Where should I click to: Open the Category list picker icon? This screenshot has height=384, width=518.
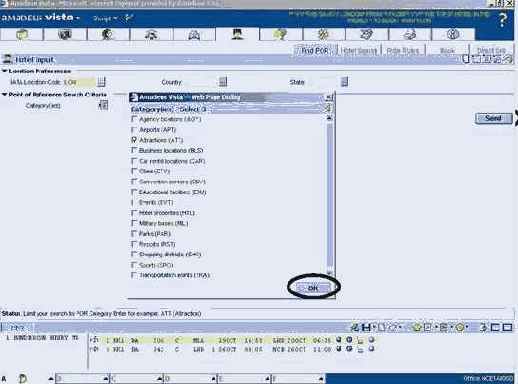click(103, 105)
